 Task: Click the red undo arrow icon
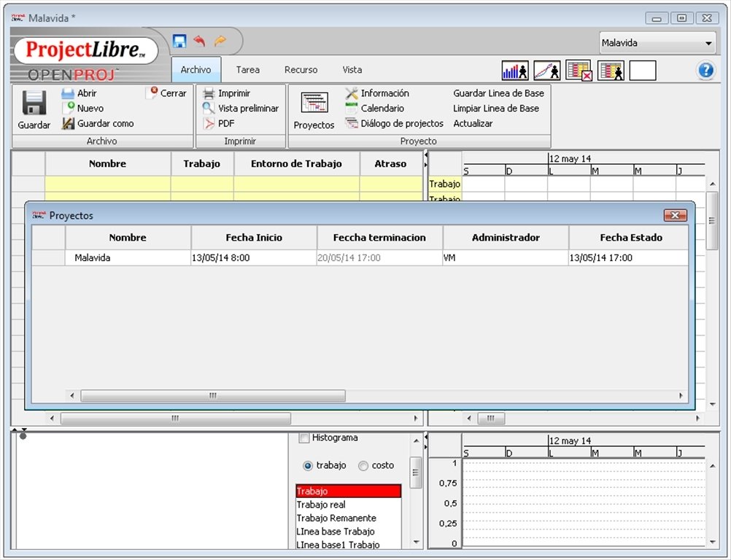[200, 41]
